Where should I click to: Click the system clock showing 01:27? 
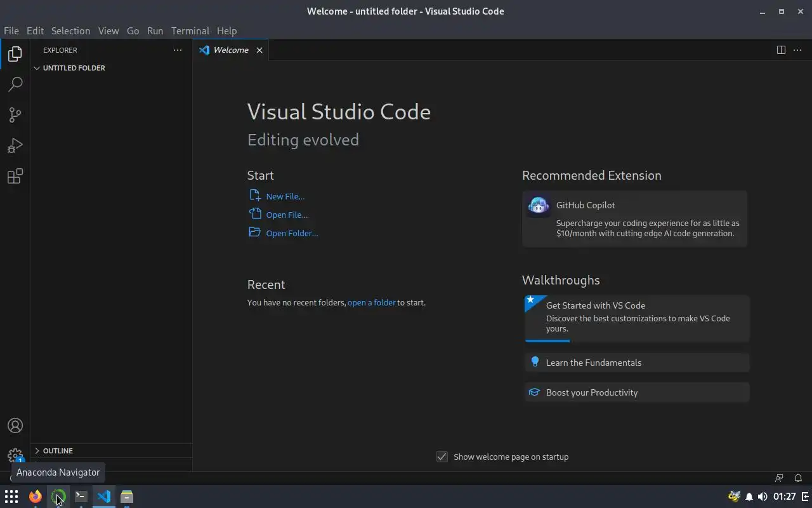click(x=785, y=497)
